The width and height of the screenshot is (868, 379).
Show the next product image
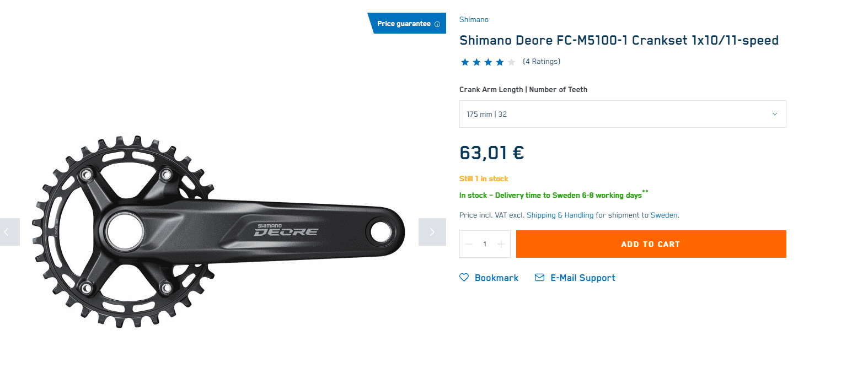tap(432, 232)
